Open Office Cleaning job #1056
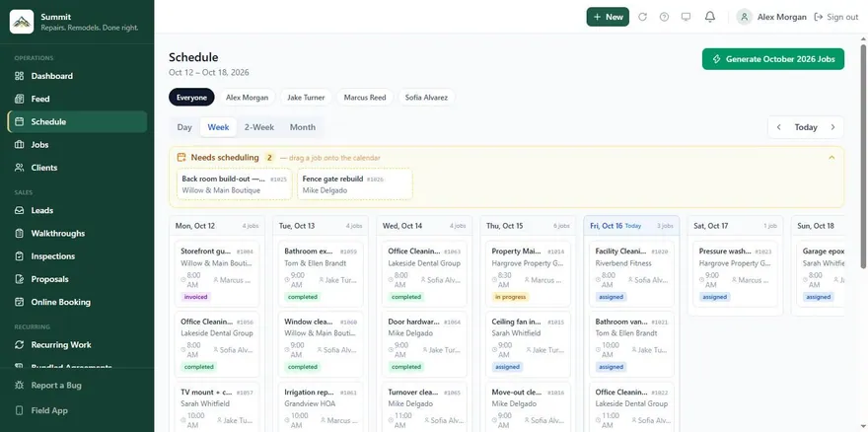Image resolution: width=868 pixels, height=432 pixels. 217,344
